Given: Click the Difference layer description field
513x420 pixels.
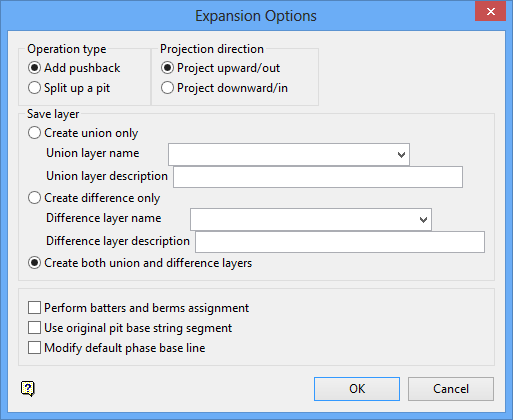Looking at the screenshot, I should coord(340,242).
